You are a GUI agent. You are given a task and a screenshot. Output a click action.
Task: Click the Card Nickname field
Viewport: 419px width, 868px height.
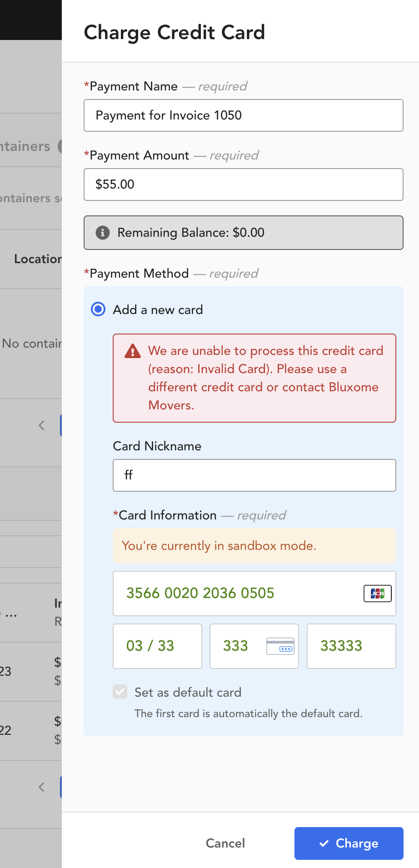[x=254, y=475]
